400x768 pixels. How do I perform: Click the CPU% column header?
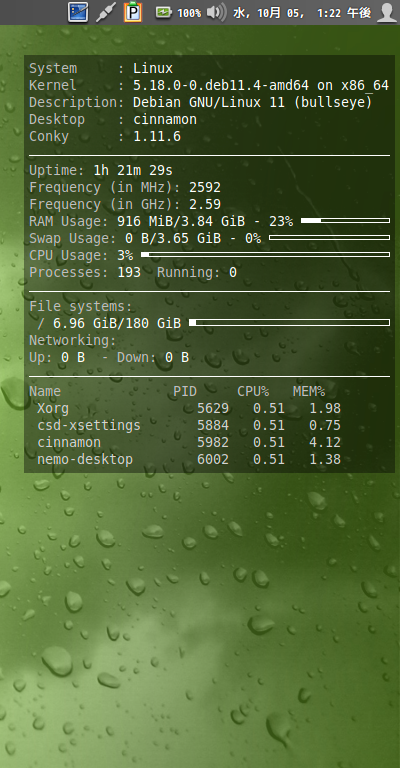tap(253, 391)
